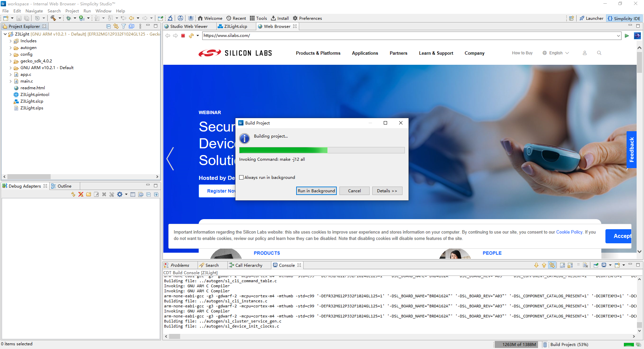Select readme.html in Project Explorer

coord(33,88)
